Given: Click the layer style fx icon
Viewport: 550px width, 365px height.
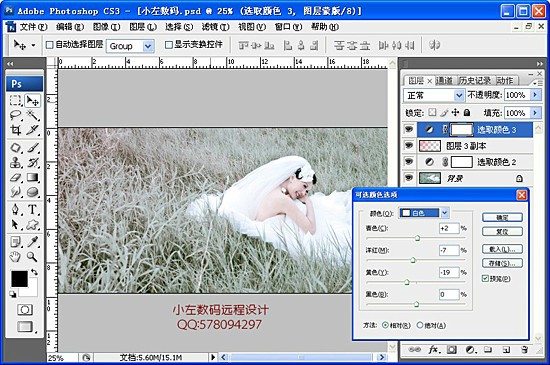Looking at the screenshot, I should pos(434,350).
